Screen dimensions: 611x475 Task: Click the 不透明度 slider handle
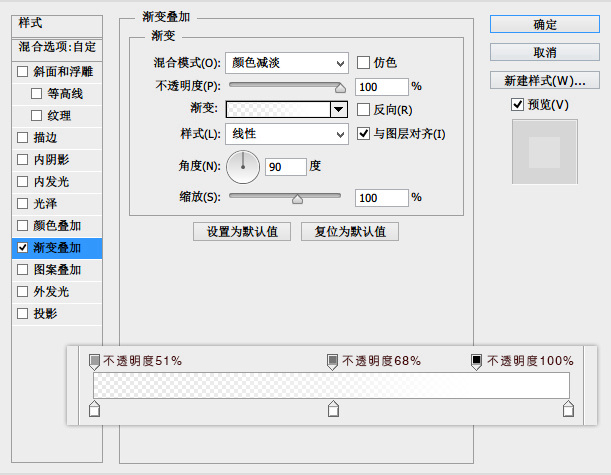tap(340, 88)
